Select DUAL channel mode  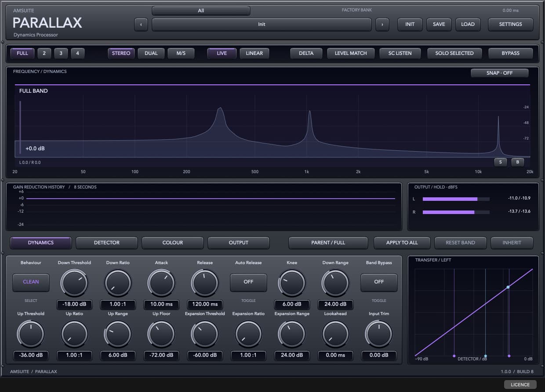[x=151, y=53]
